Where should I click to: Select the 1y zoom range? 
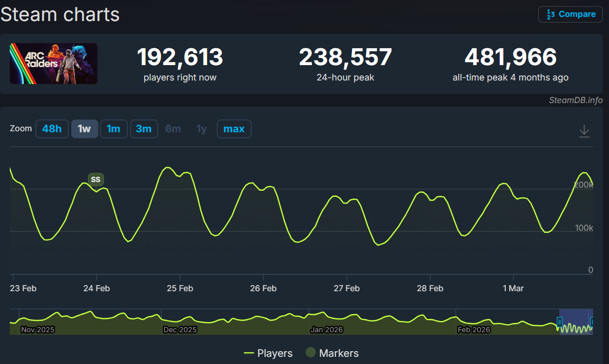(x=202, y=129)
